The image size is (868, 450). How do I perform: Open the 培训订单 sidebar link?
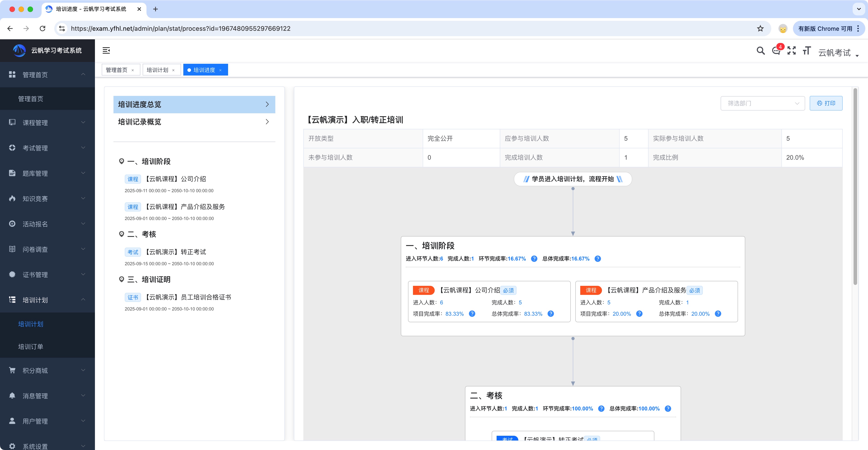pyautogui.click(x=31, y=346)
